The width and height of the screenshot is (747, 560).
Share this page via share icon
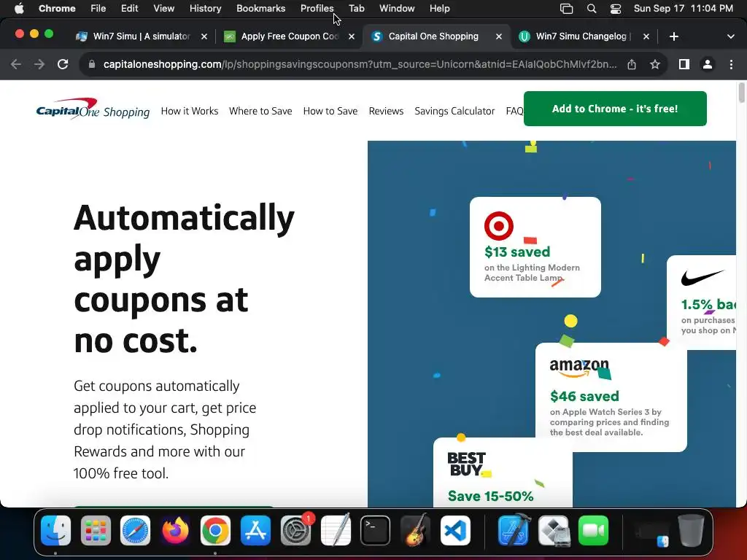(x=632, y=64)
